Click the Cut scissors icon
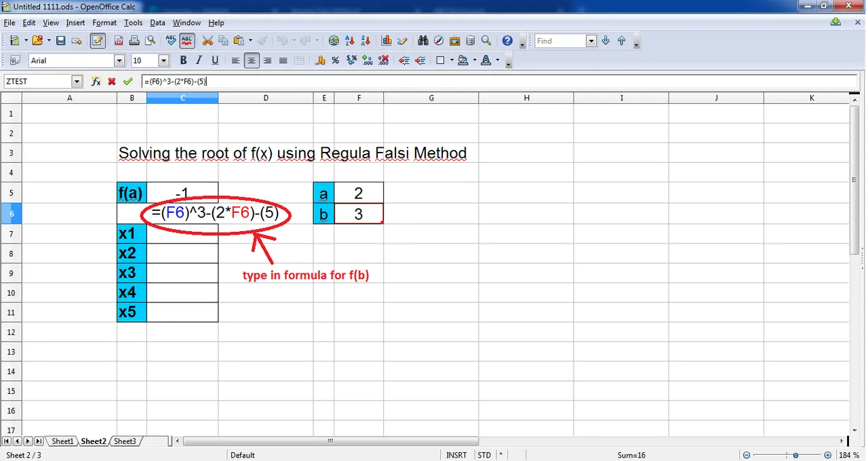The image size is (868, 461). (208, 41)
